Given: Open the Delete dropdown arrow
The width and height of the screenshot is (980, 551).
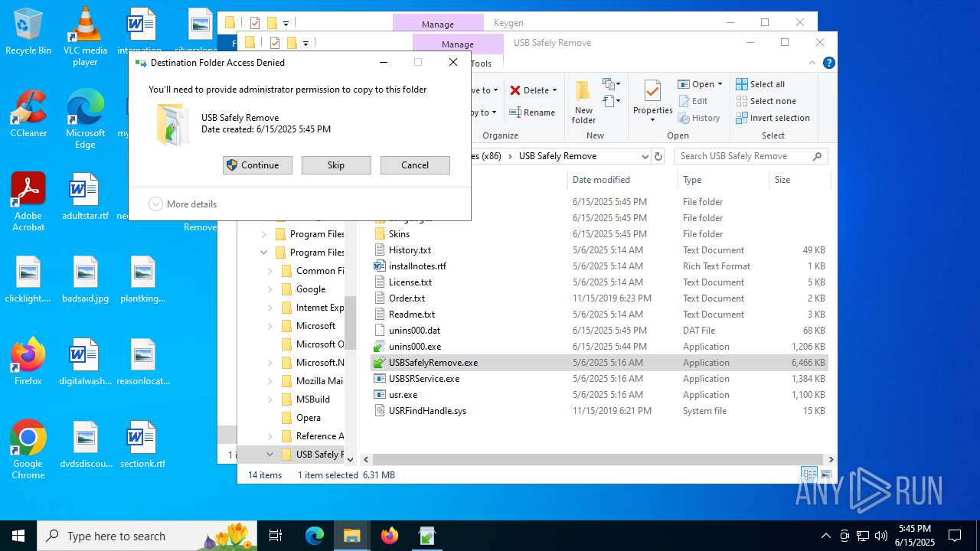Looking at the screenshot, I should pyautogui.click(x=554, y=90).
